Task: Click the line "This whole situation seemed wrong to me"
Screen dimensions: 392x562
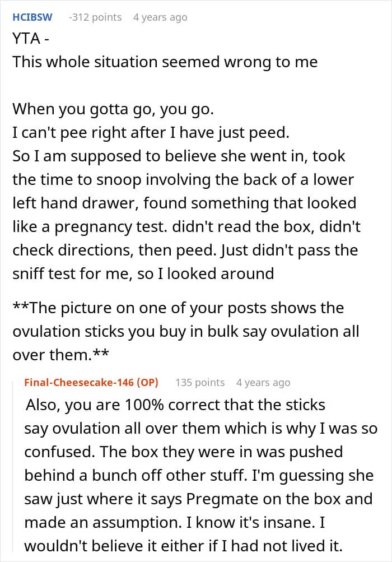Action: (165, 61)
